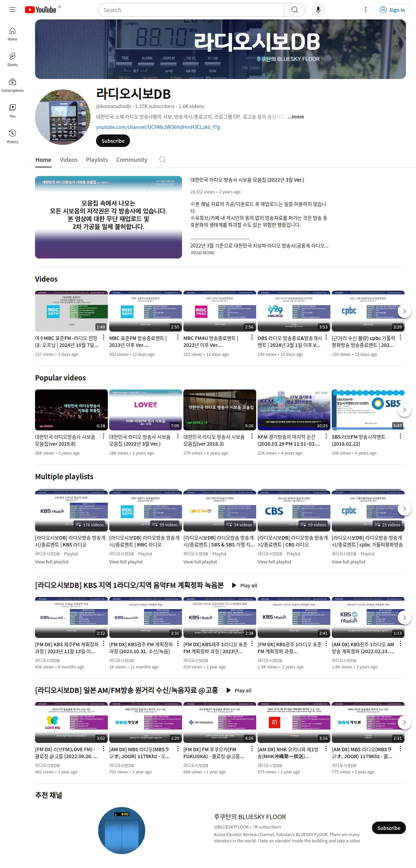This screenshot has width=416, height=868.
Task: Open the youtube.com/channel link
Action: (x=158, y=127)
